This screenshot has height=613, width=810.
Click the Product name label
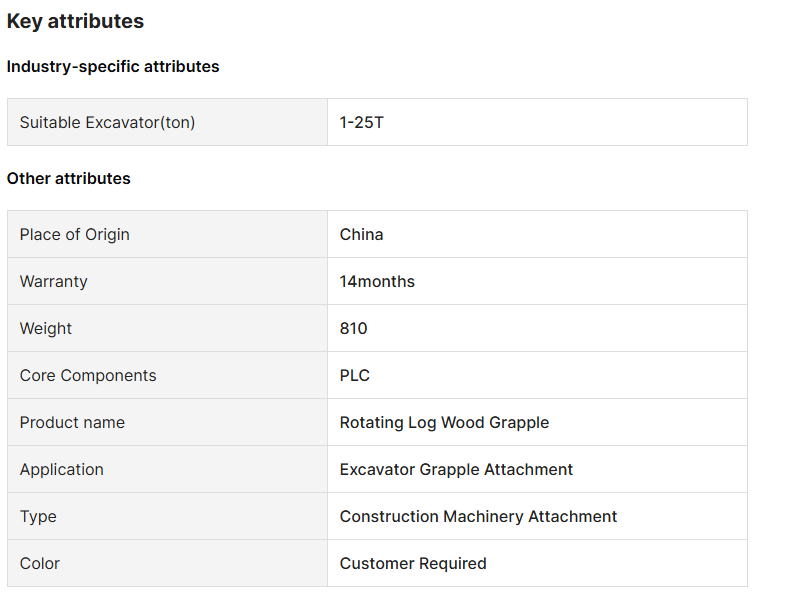pyautogui.click(x=72, y=423)
